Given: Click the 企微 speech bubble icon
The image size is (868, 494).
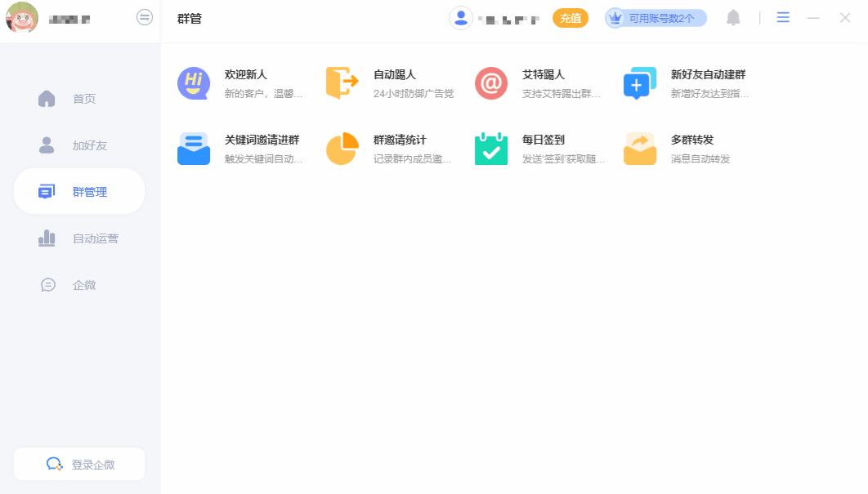Looking at the screenshot, I should pos(48,285).
